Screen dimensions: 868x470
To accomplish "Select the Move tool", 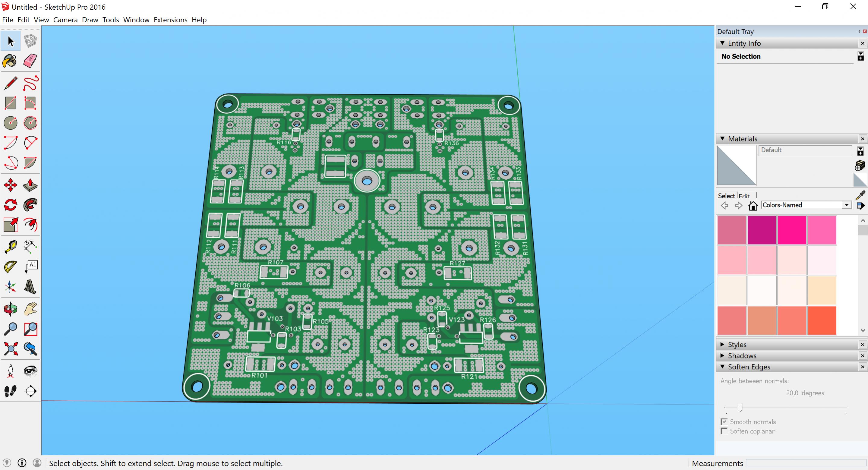I will click(11, 185).
